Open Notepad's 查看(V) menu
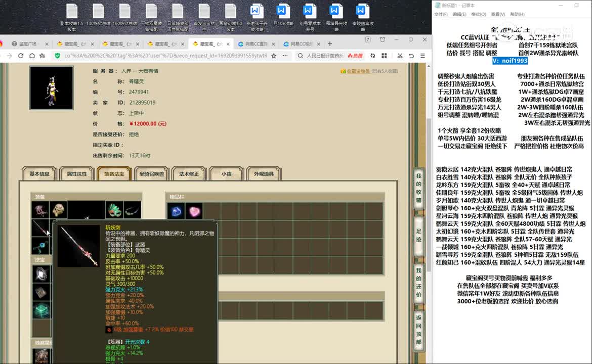The image size is (592, 364). pyautogui.click(x=498, y=14)
